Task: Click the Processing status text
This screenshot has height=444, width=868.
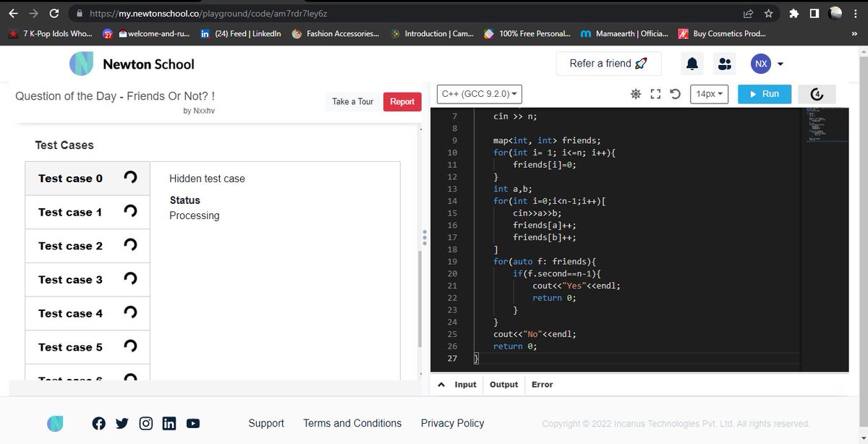Action: (194, 215)
